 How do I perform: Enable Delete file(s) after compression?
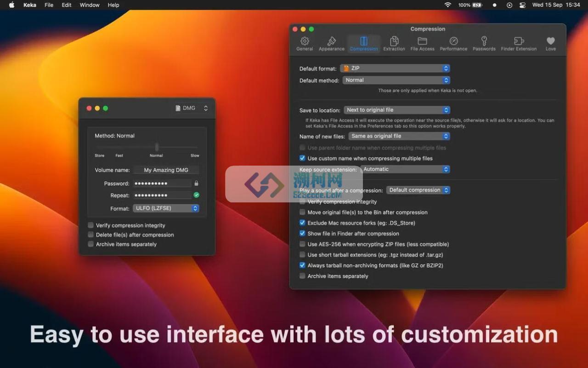[91, 235]
